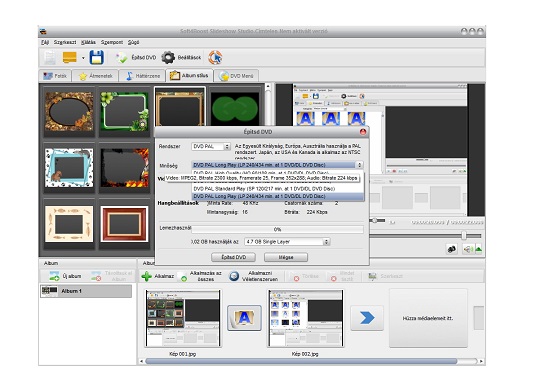Click the timeline horizontal scrollbar thumb

click(301, 361)
